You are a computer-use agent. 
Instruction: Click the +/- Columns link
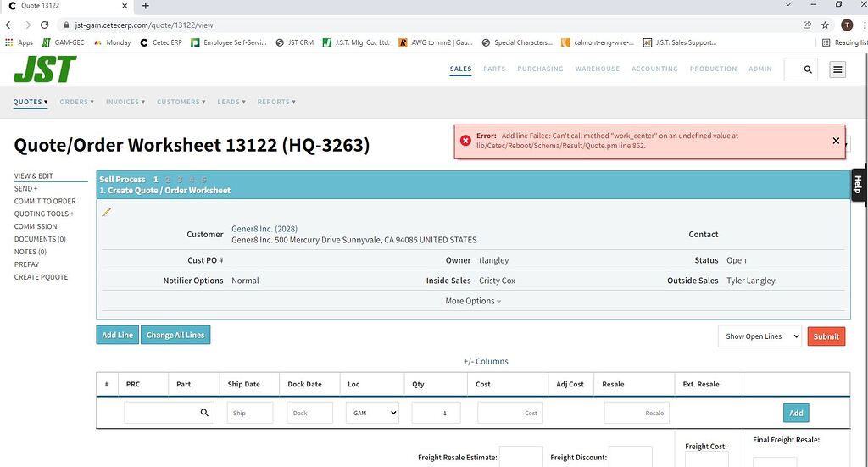point(486,361)
